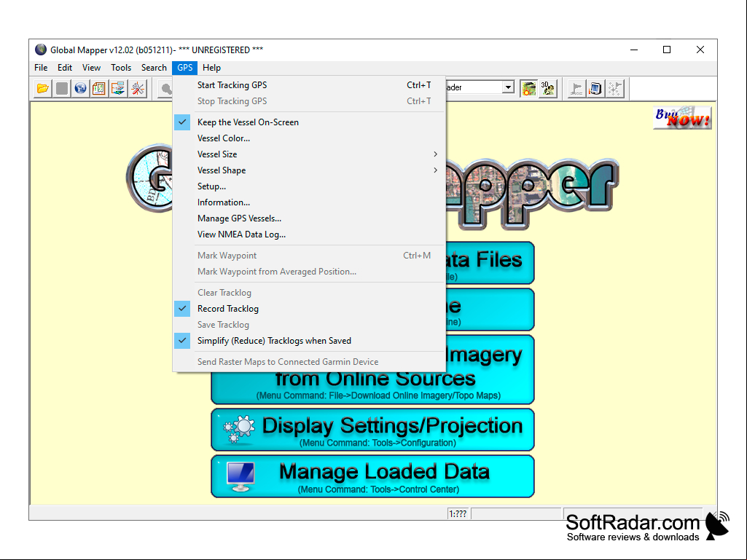747x560 pixels.
Task: Choose Vessel Color... menu entry
Action: pos(309,138)
